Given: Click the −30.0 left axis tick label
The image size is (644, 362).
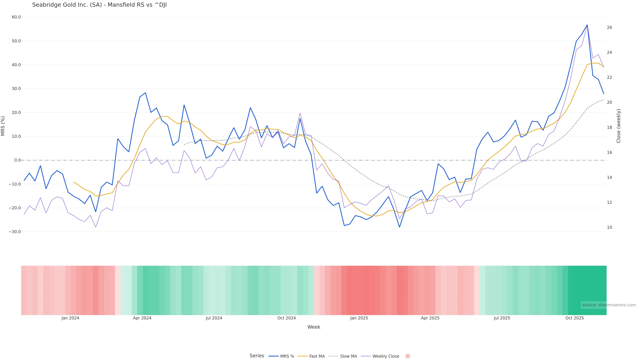Looking at the screenshot, I should 15,232.
